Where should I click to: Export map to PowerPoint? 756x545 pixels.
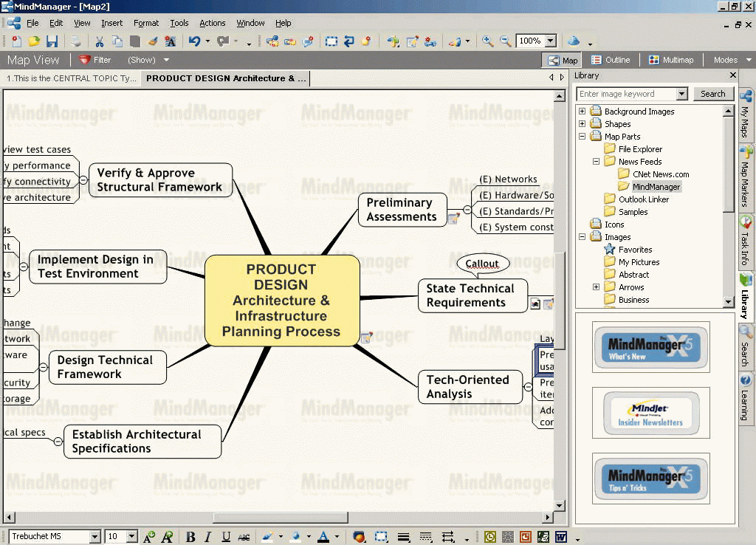coord(525,537)
